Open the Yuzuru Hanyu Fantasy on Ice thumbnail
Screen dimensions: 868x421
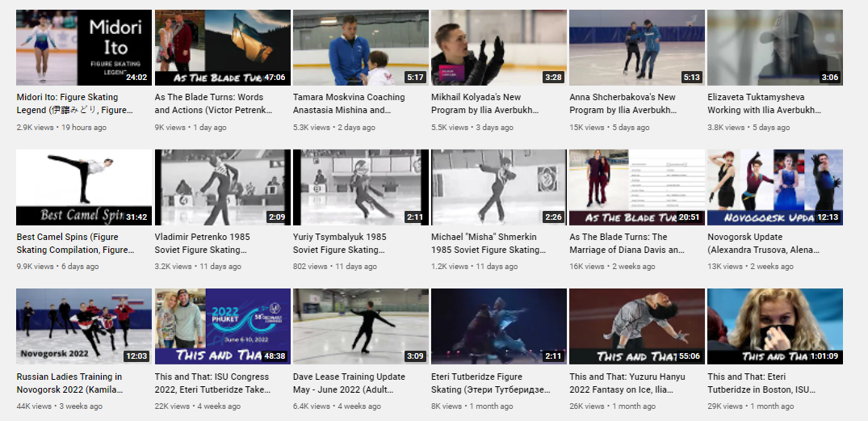tap(636, 326)
